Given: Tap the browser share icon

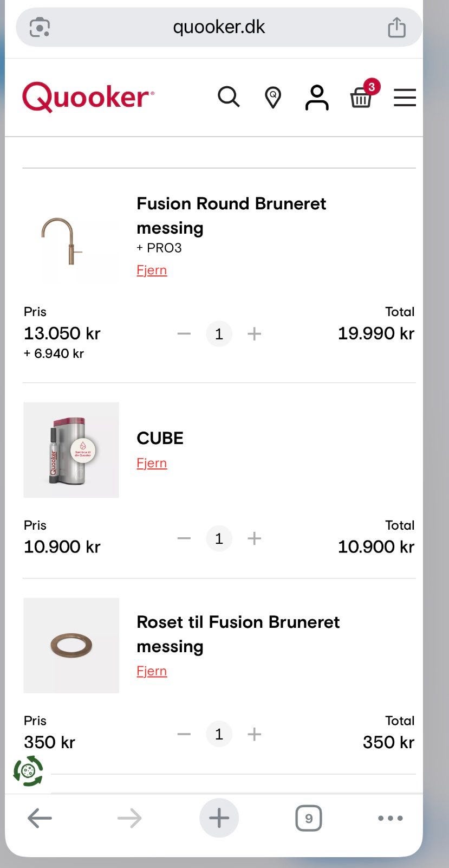Looking at the screenshot, I should (396, 27).
